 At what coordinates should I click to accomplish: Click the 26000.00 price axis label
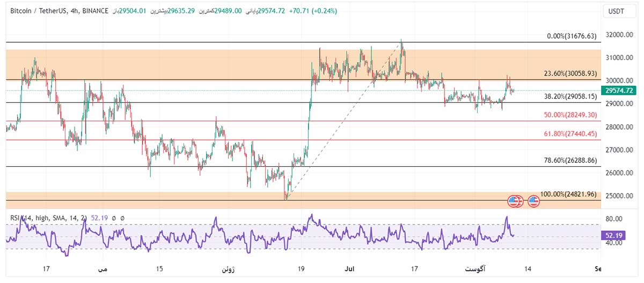point(620,173)
